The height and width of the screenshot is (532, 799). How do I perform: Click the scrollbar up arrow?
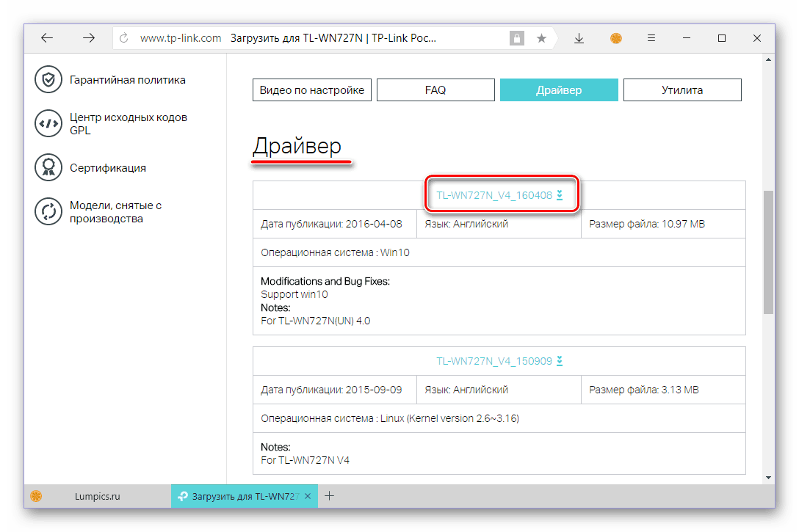[768, 60]
